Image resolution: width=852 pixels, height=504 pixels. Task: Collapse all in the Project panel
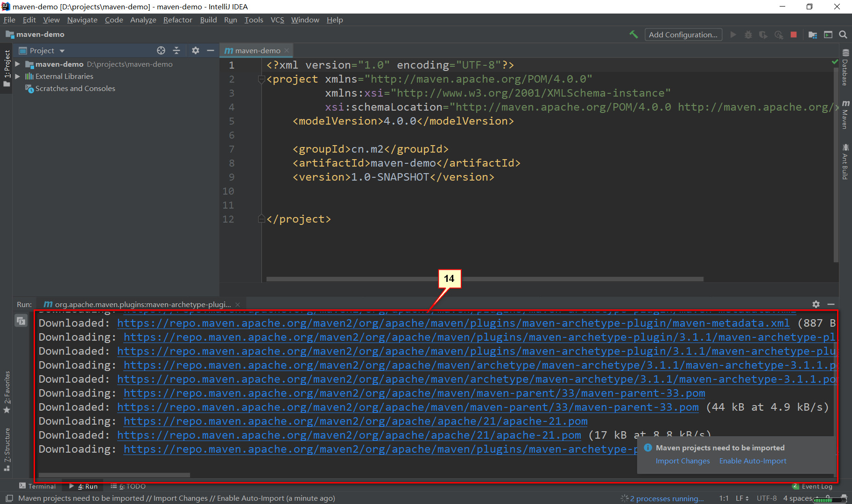coord(176,50)
